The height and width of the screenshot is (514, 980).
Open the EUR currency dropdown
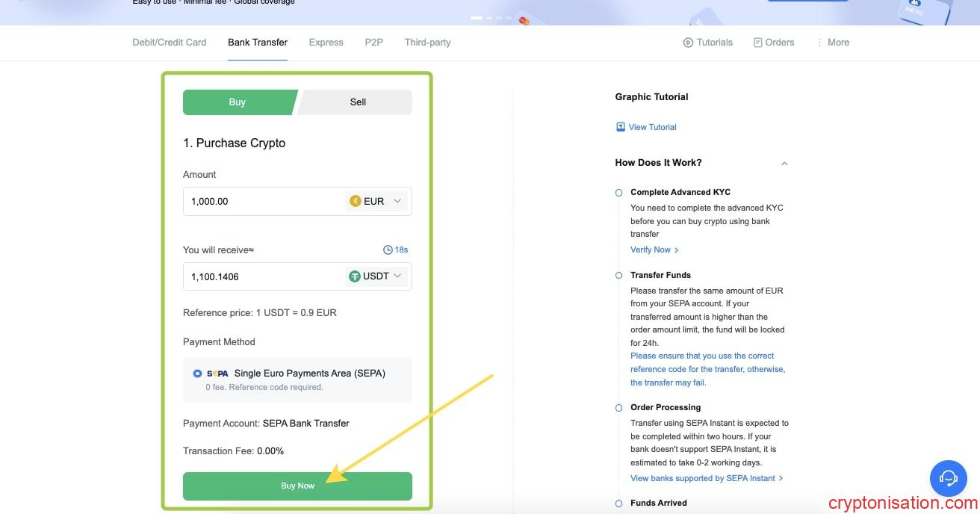point(397,201)
